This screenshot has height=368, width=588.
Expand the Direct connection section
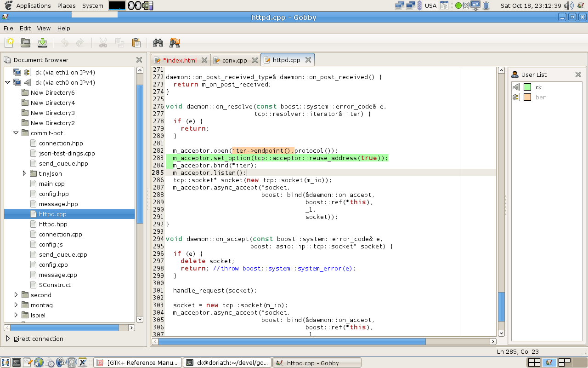pyautogui.click(x=8, y=339)
